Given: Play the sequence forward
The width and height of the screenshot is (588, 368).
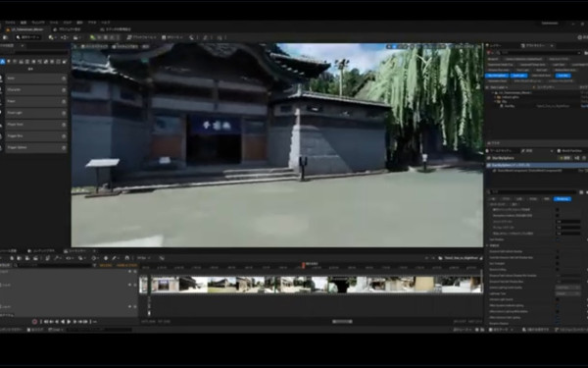Looking at the screenshot, I should [x=69, y=322].
